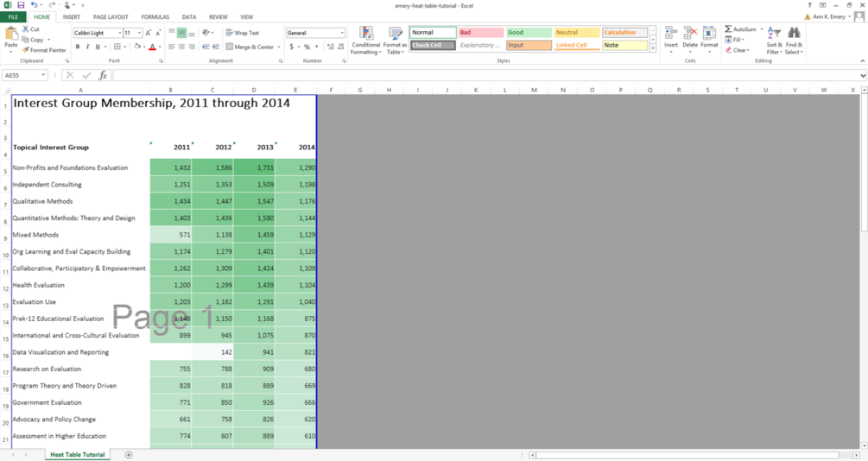Screen dimensions: 868x461
Task: Decrease the cell indent
Action: (x=206, y=47)
